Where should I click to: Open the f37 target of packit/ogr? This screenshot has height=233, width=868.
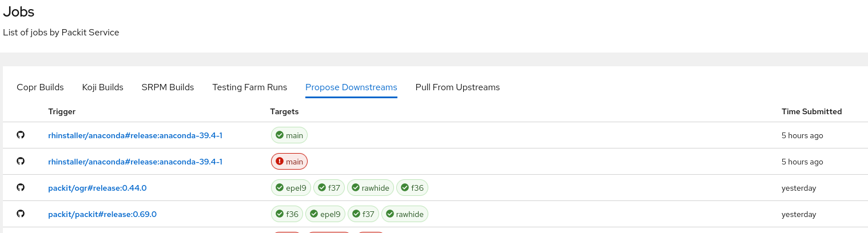[329, 188]
